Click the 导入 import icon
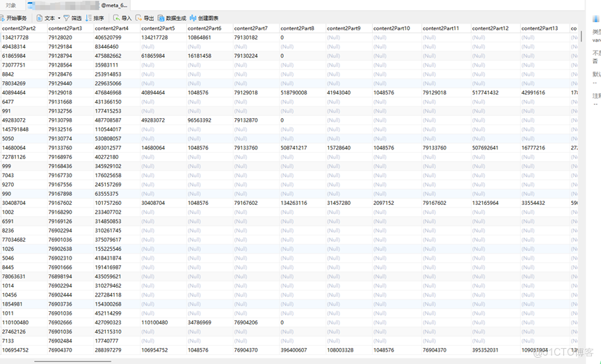The image size is (601, 364). (117, 18)
